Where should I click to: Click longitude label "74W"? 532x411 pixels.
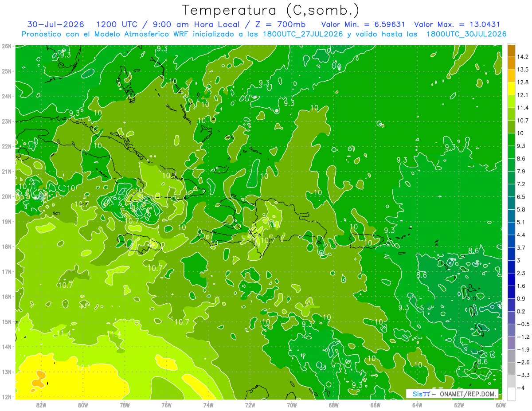[208, 405]
